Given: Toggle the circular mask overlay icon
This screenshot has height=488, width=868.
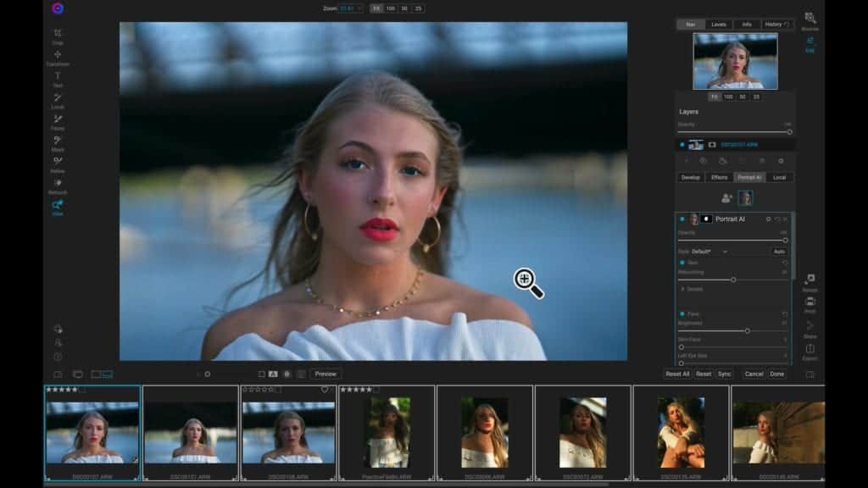Looking at the screenshot, I should (x=287, y=374).
